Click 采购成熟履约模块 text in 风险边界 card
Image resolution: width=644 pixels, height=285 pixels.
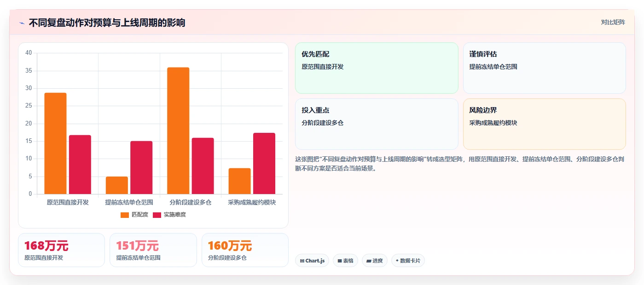click(x=493, y=123)
